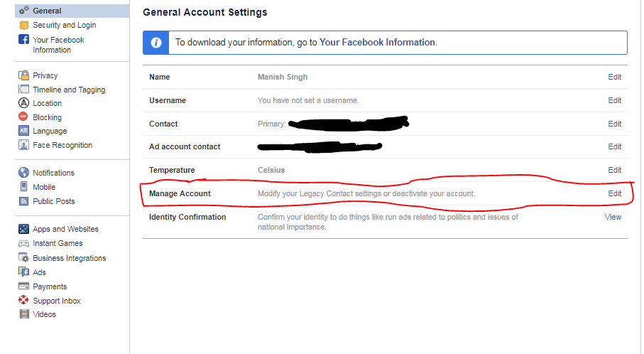Click the Support Inbox lifebuoy icon
Image resolution: width=644 pixels, height=354 pixels.
click(x=24, y=300)
